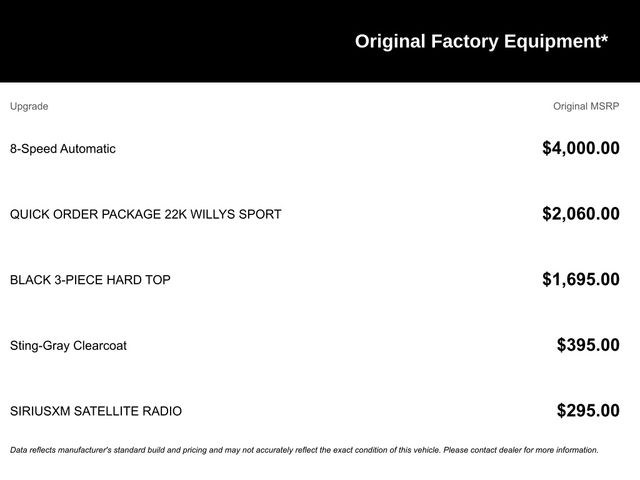Click the asterisk after the Equipment heading

(604, 40)
